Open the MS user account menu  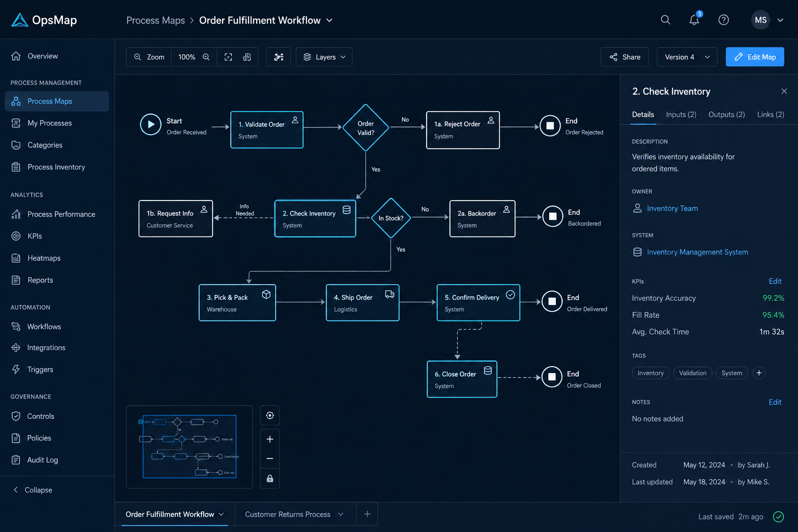pos(767,20)
